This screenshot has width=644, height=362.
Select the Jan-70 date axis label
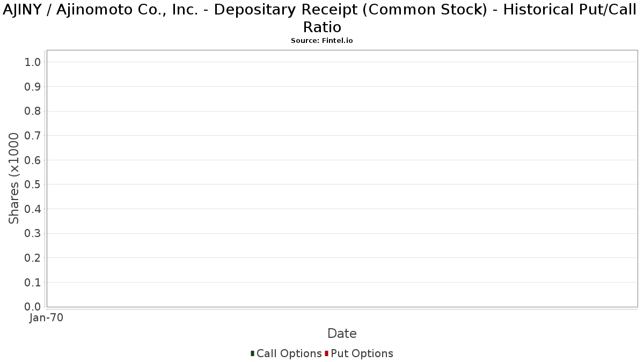coord(46,318)
